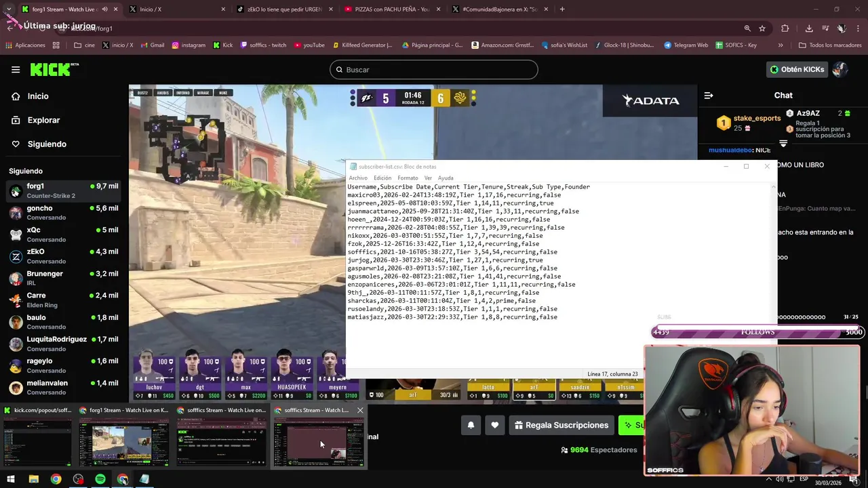Click the sofffics,2021-10-16 line in Notepad

(x=452, y=252)
